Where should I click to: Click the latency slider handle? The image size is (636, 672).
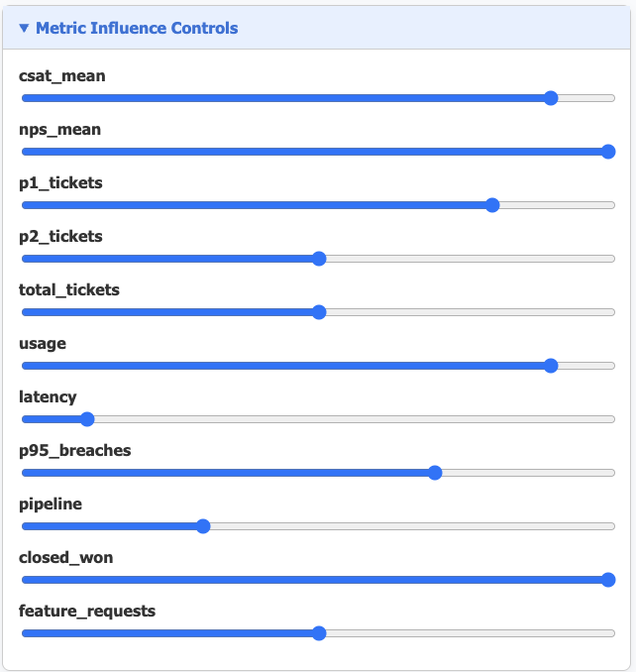[87, 419]
